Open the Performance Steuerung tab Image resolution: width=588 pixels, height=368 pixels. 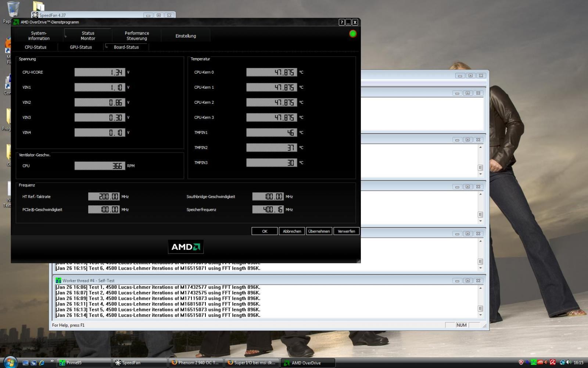[x=137, y=36]
